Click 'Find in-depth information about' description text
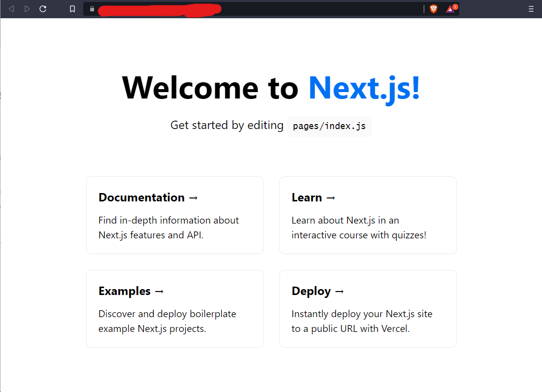Viewport: 542px width, 392px height. [x=169, y=220]
